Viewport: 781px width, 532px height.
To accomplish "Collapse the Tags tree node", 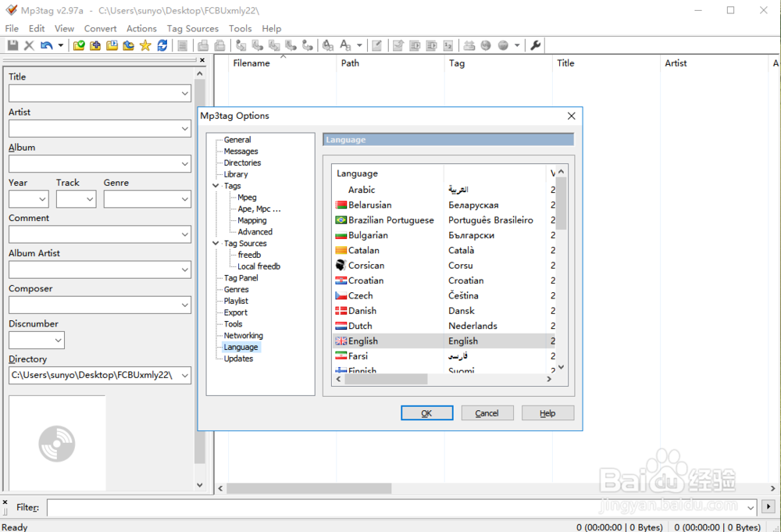I will point(216,186).
